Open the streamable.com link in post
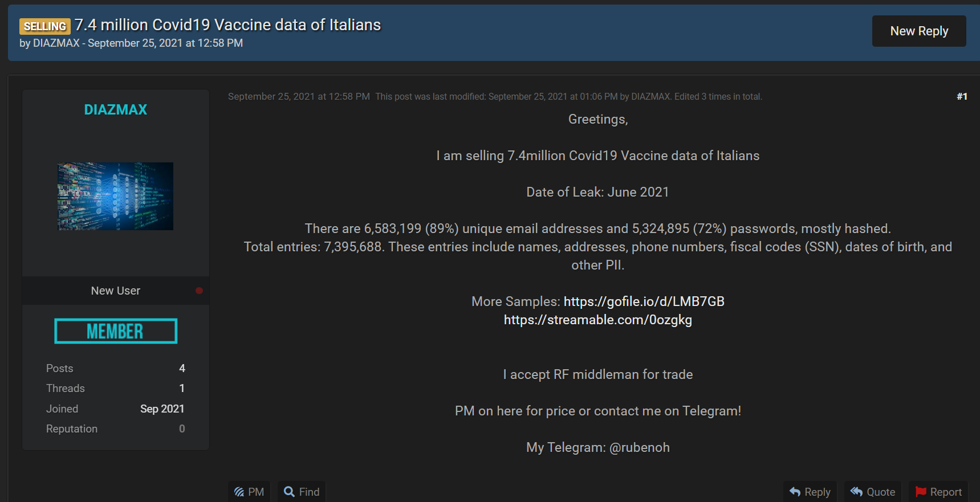 [x=597, y=320]
